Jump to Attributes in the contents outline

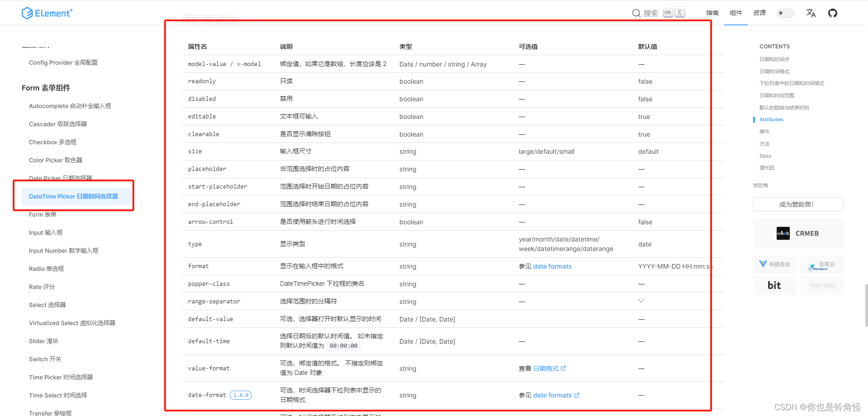click(x=770, y=119)
